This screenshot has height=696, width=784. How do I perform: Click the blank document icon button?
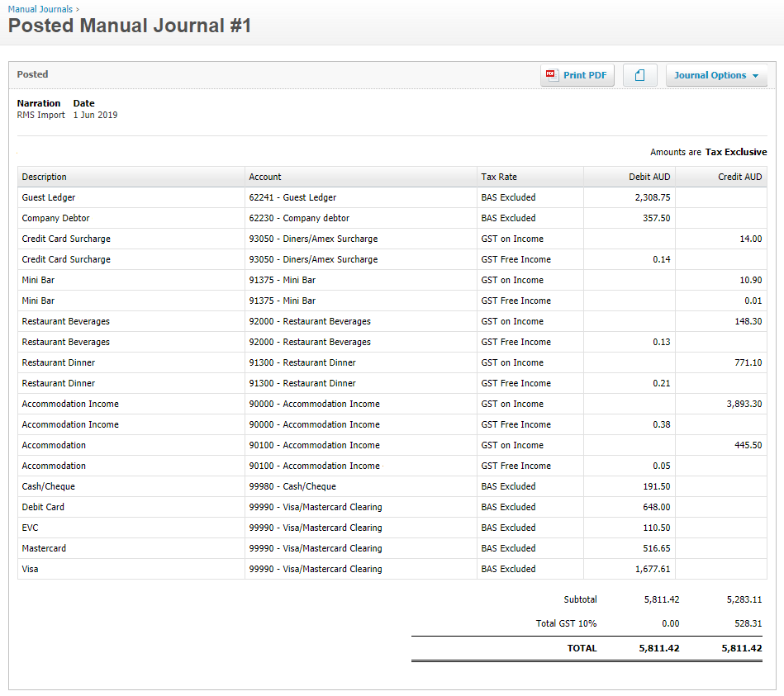(x=639, y=75)
